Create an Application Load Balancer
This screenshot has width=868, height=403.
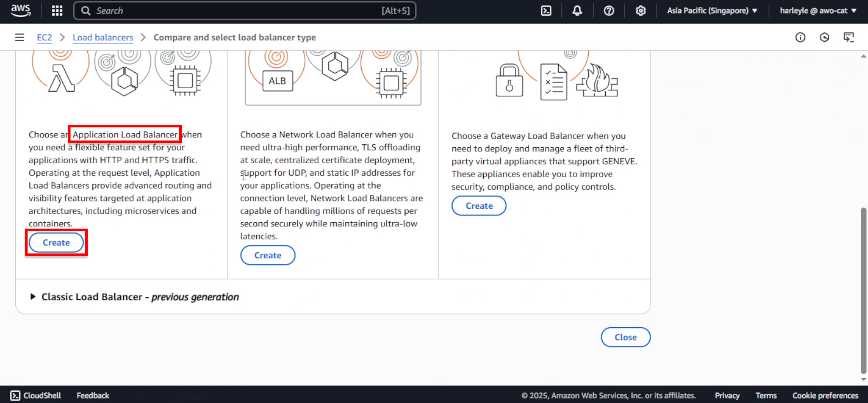pos(56,243)
